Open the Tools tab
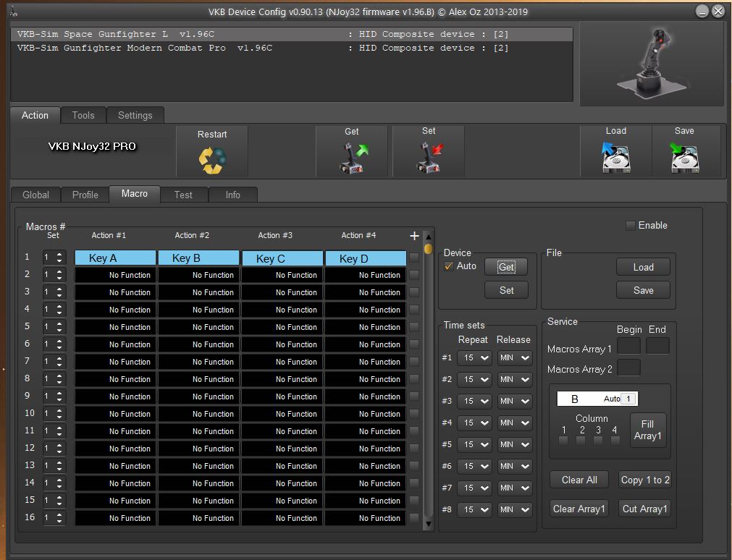This screenshot has width=732, height=560. point(83,115)
